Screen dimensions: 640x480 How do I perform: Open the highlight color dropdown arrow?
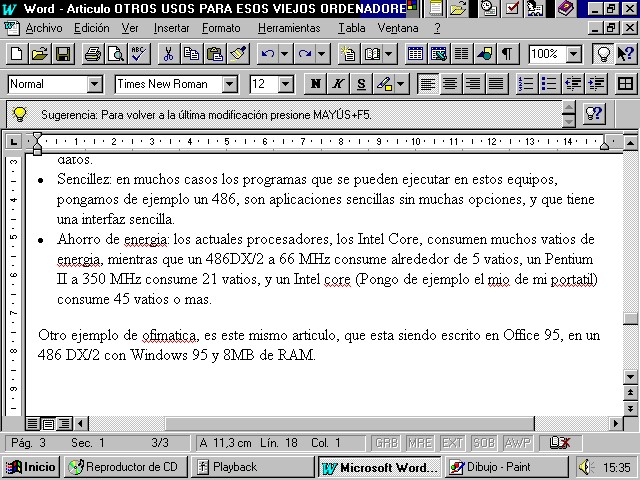tap(401, 84)
